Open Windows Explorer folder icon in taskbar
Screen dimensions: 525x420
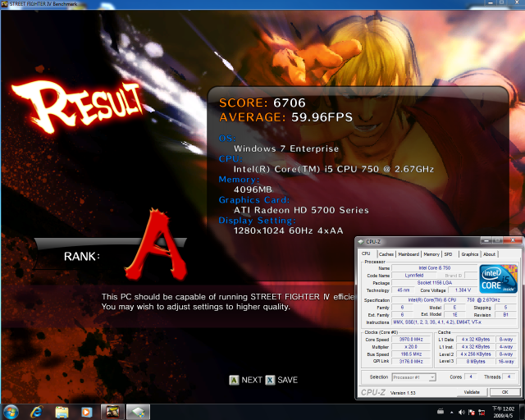[x=62, y=413]
